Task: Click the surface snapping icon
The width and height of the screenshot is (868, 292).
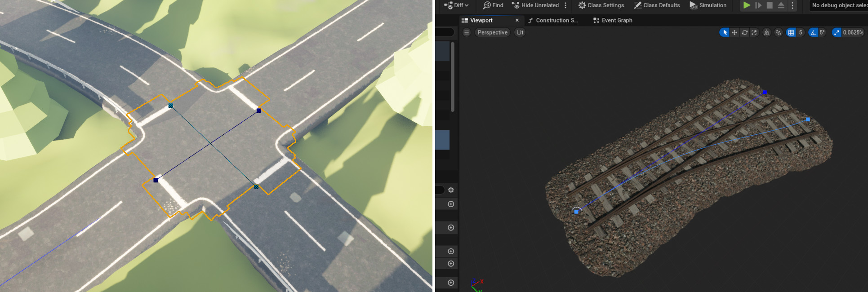Action: tap(779, 32)
